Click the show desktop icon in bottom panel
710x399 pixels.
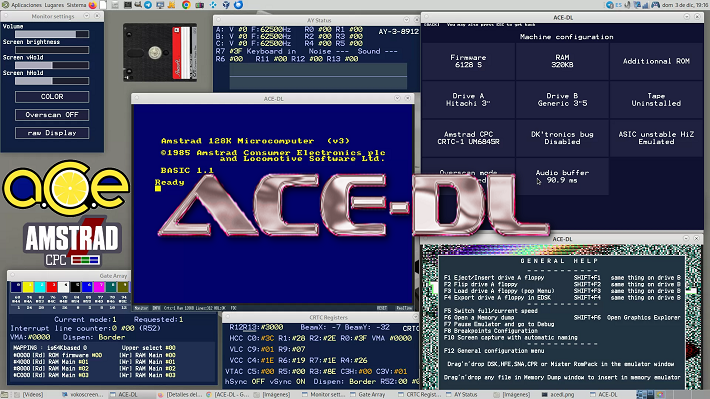pos(4,394)
